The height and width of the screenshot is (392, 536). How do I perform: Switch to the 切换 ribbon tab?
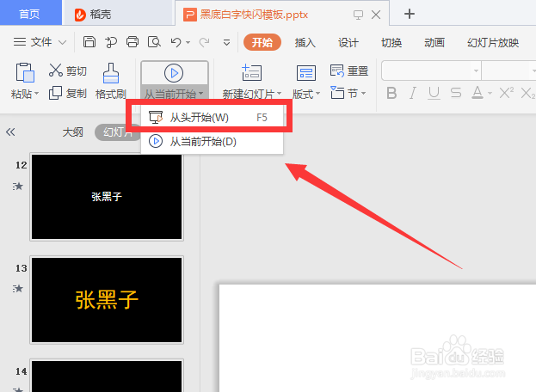point(391,43)
